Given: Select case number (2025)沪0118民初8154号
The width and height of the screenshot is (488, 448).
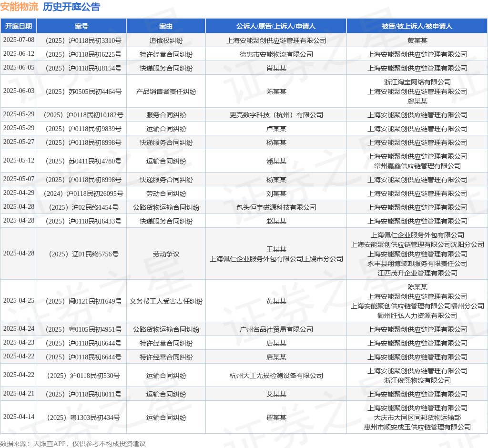Looking at the screenshot, I should tap(81, 68).
